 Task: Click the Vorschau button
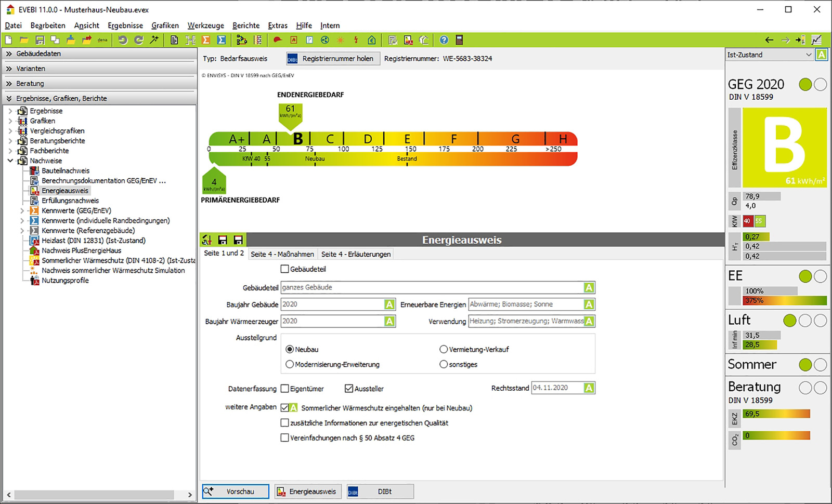[236, 492]
